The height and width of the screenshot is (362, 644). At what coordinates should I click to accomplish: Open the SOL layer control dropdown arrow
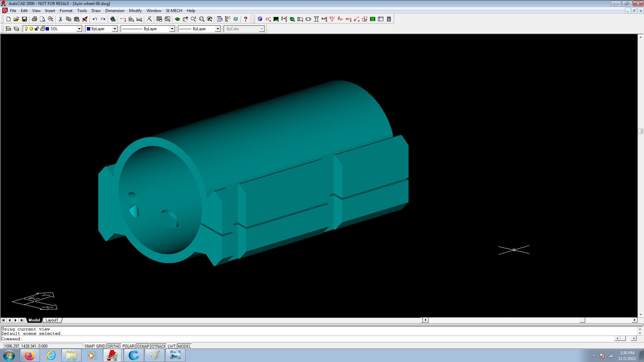(x=79, y=29)
